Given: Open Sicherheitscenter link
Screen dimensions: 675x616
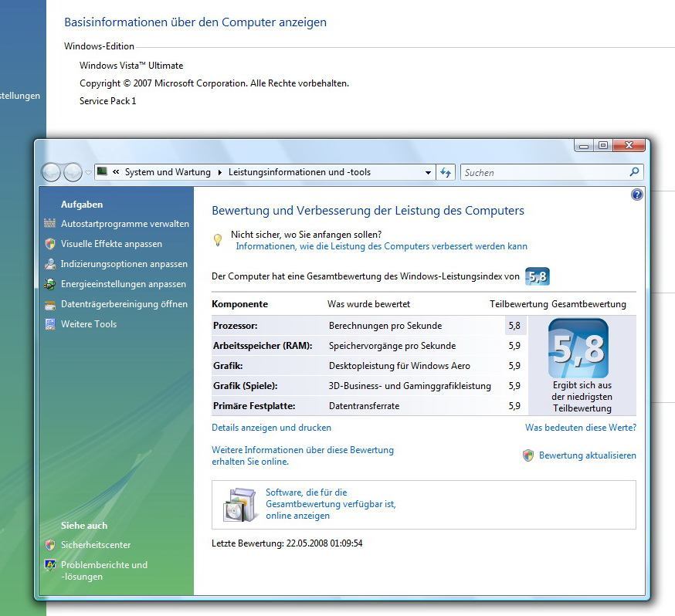Looking at the screenshot, I should pyautogui.click(x=96, y=545).
